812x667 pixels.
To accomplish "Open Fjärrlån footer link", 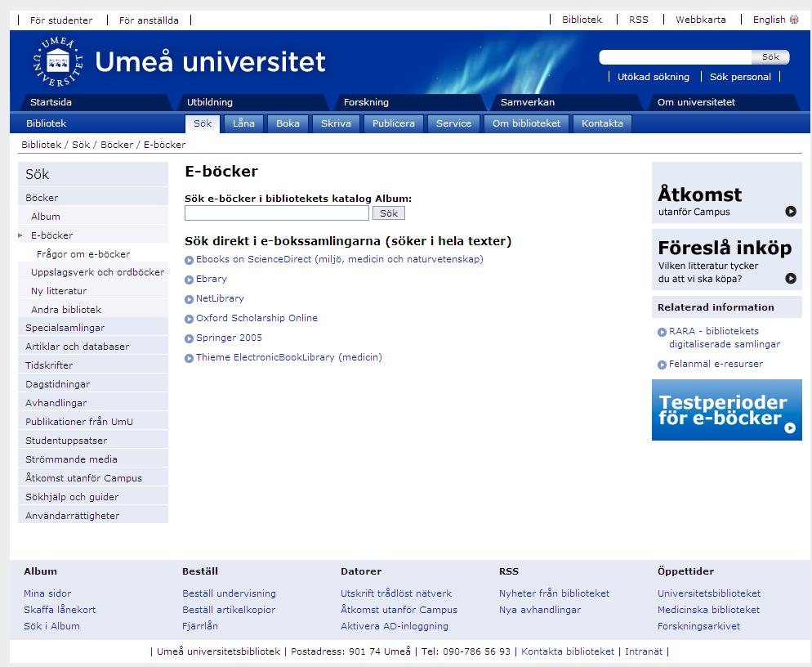I will (x=200, y=626).
